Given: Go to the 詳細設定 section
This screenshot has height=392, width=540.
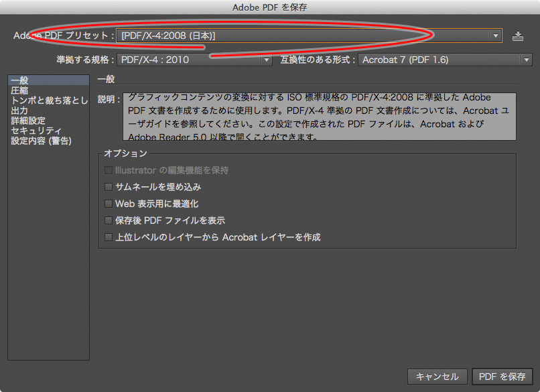Looking at the screenshot, I should 29,121.
